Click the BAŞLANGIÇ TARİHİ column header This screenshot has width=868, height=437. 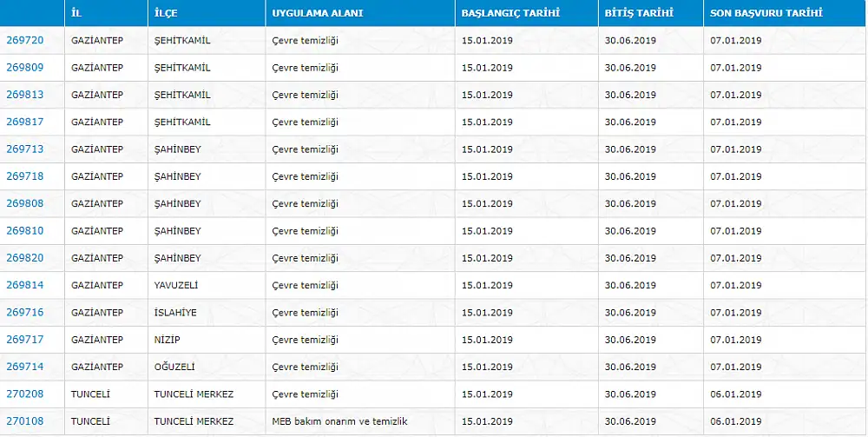click(x=509, y=13)
